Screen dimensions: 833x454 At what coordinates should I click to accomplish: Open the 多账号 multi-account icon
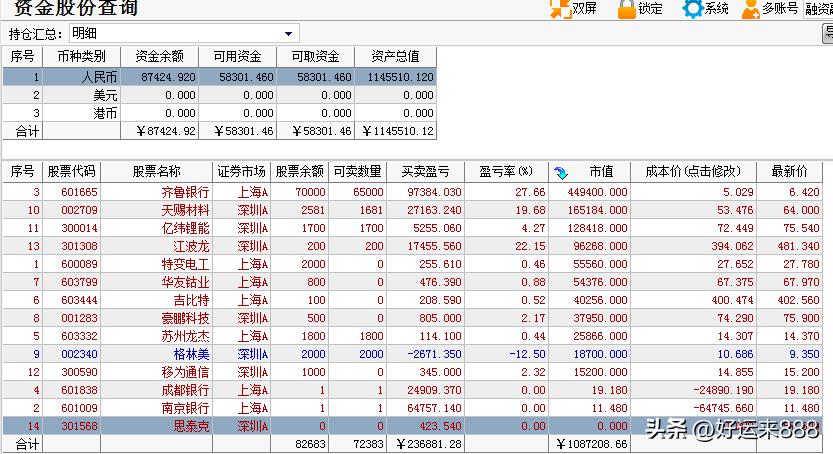(x=751, y=8)
